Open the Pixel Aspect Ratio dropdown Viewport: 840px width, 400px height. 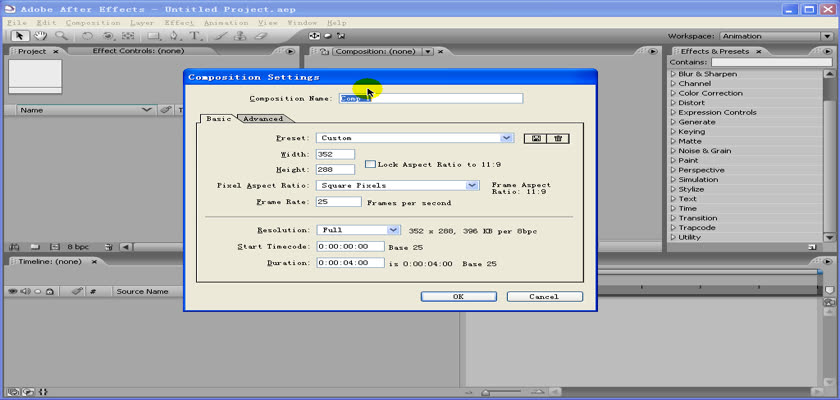(x=472, y=185)
